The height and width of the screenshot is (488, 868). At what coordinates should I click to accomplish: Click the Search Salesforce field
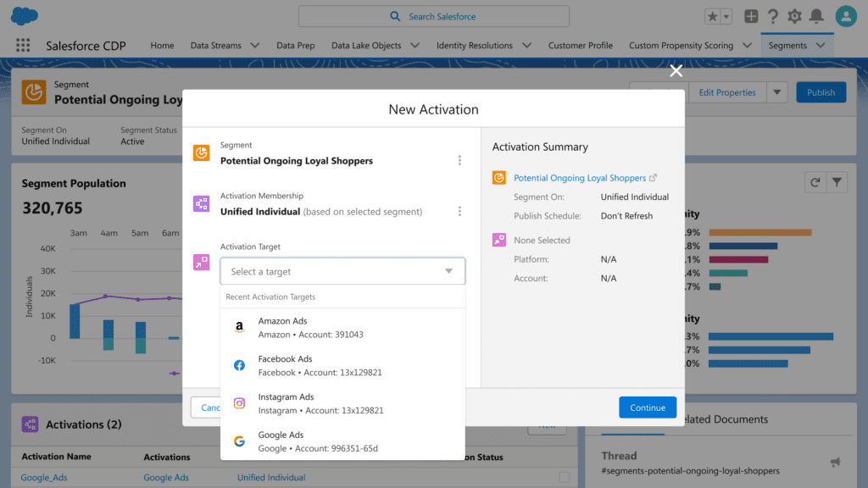click(x=433, y=17)
